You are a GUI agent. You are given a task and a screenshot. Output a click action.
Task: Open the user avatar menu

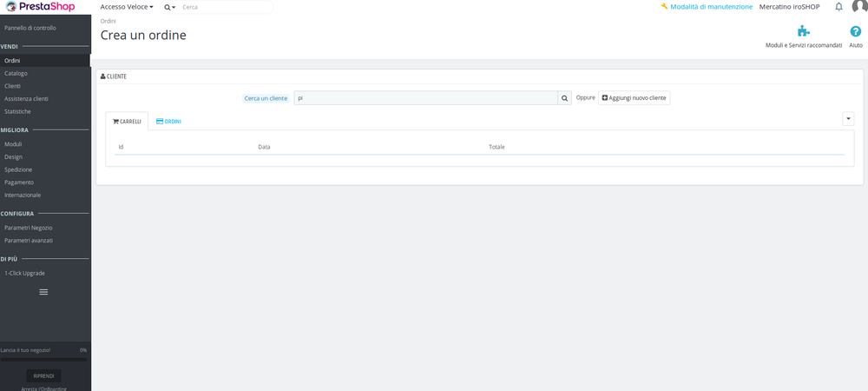tap(859, 6)
